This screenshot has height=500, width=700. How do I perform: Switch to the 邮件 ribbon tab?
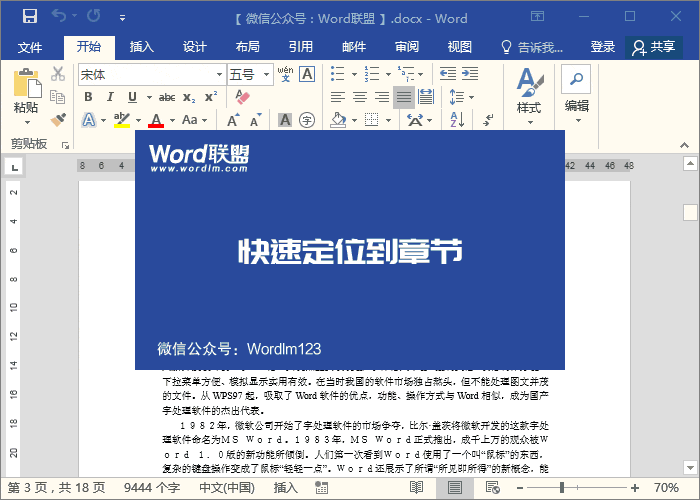tap(354, 47)
